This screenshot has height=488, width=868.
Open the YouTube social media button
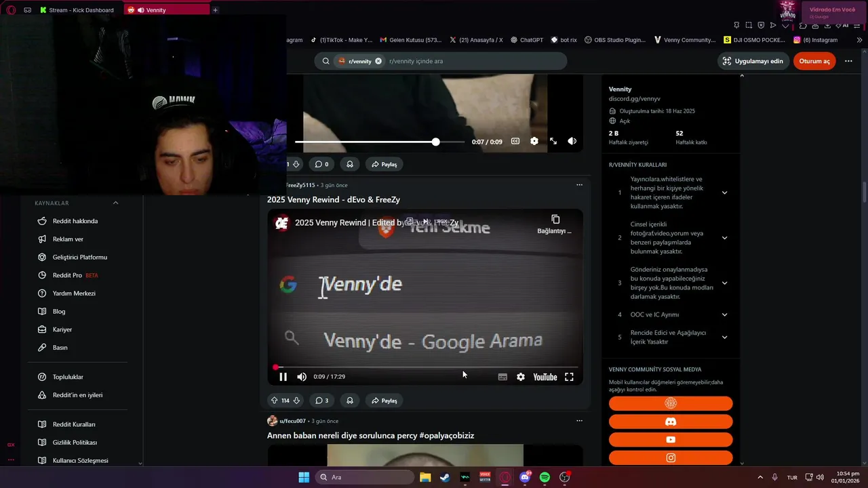671,439
